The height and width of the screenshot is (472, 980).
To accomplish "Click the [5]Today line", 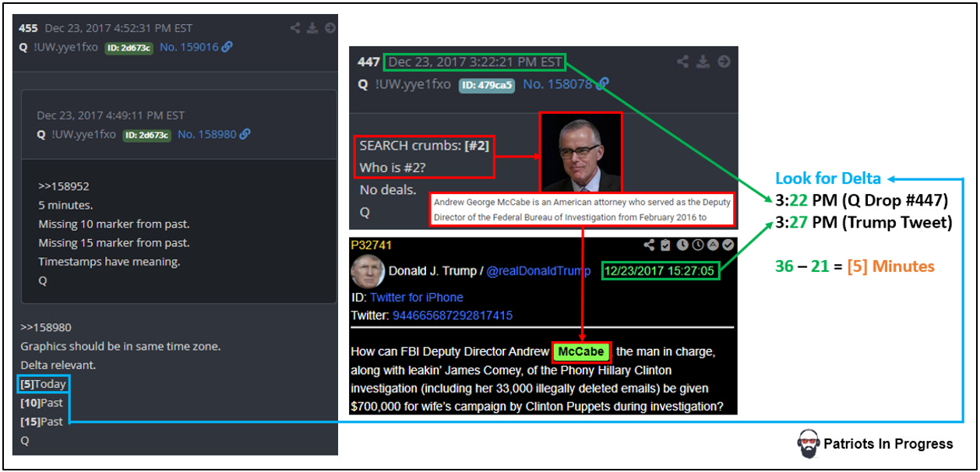I will pyautogui.click(x=44, y=384).
